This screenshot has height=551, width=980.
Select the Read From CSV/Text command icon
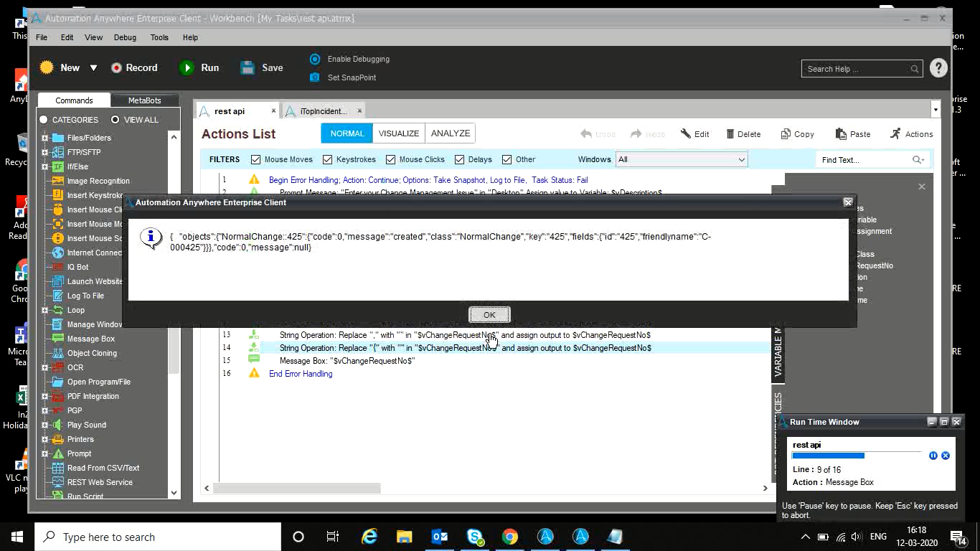[58, 468]
